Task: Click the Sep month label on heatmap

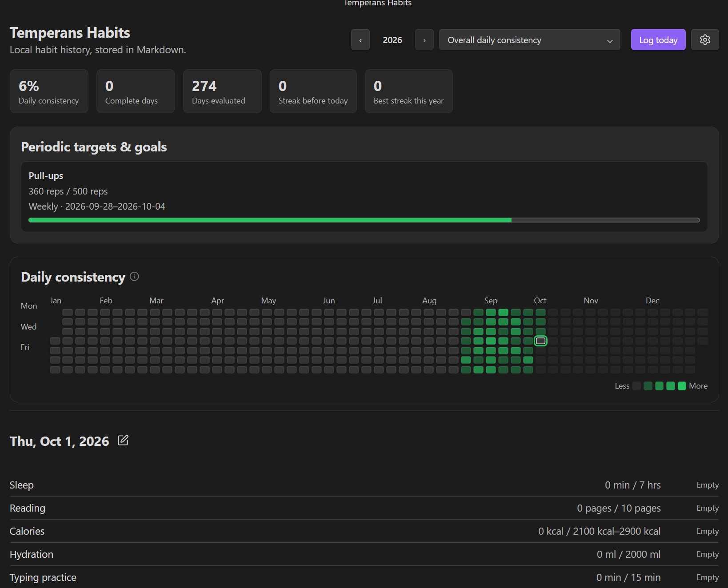Action: point(491,301)
